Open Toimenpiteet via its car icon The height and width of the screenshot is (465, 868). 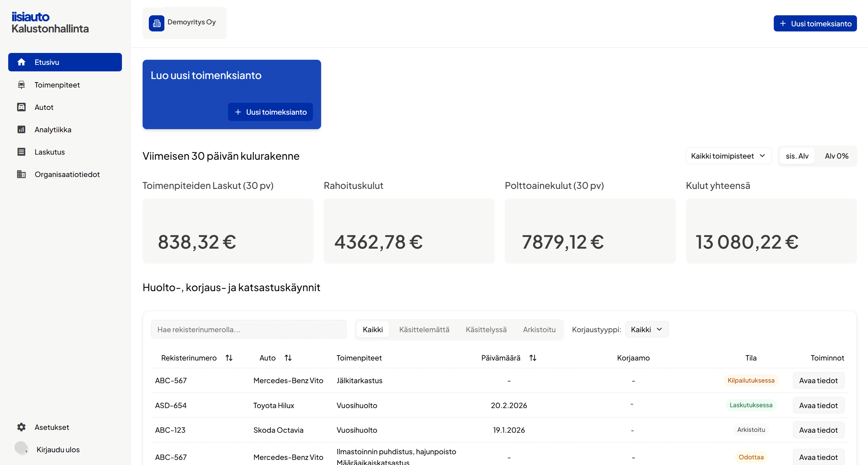[x=21, y=85]
